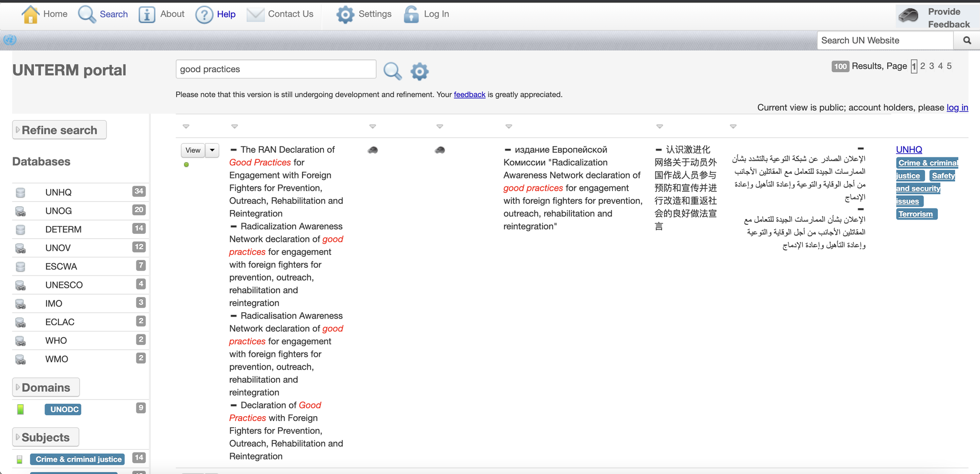Image resolution: width=980 pixels, height=474 pixels.
Task: Open Contact Us page
Action: pos(290,14)
